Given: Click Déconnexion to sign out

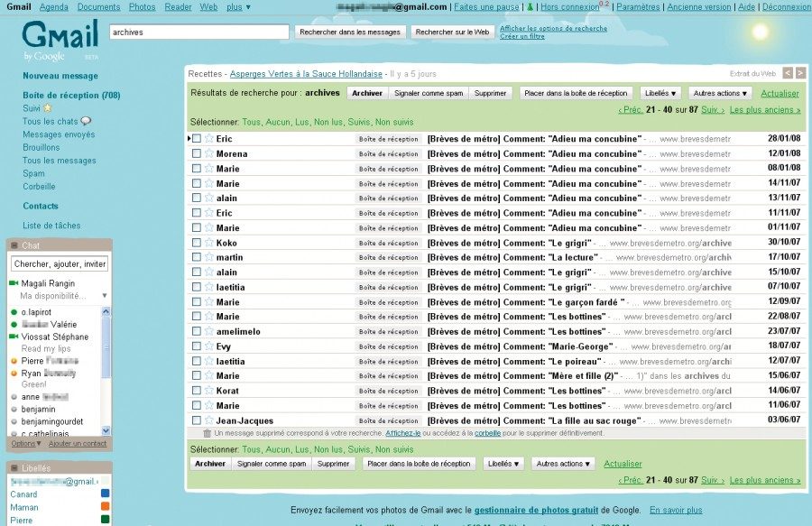Looking at the screenshot, I should [x=787, y=6].
